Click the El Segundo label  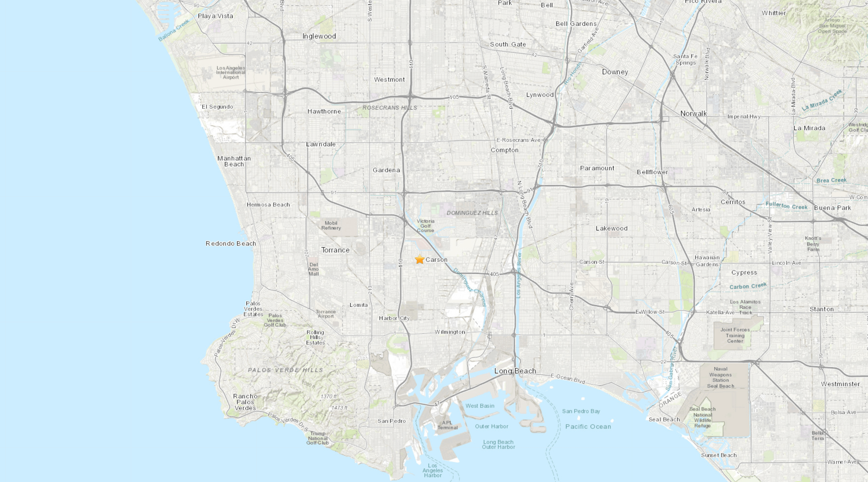coord(217,107)
